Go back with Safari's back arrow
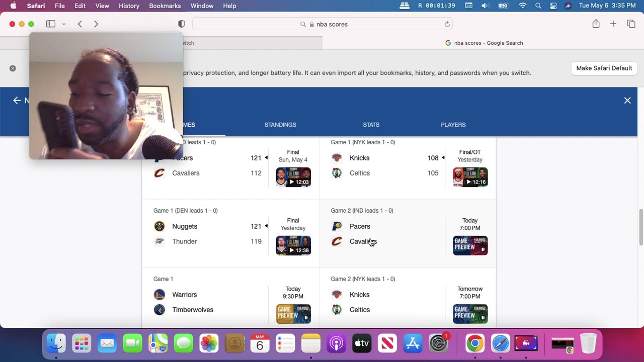 point(80,24)
